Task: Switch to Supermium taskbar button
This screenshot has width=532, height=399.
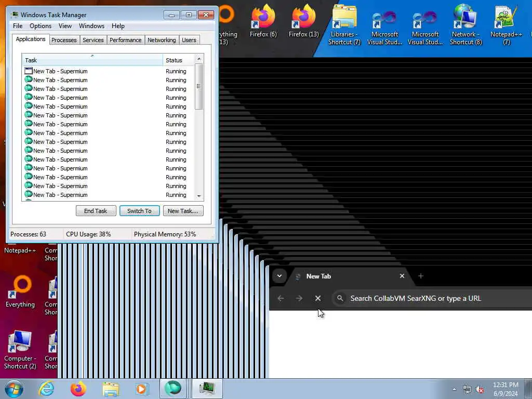Action: pyautogui.click(x=174, y=389)
